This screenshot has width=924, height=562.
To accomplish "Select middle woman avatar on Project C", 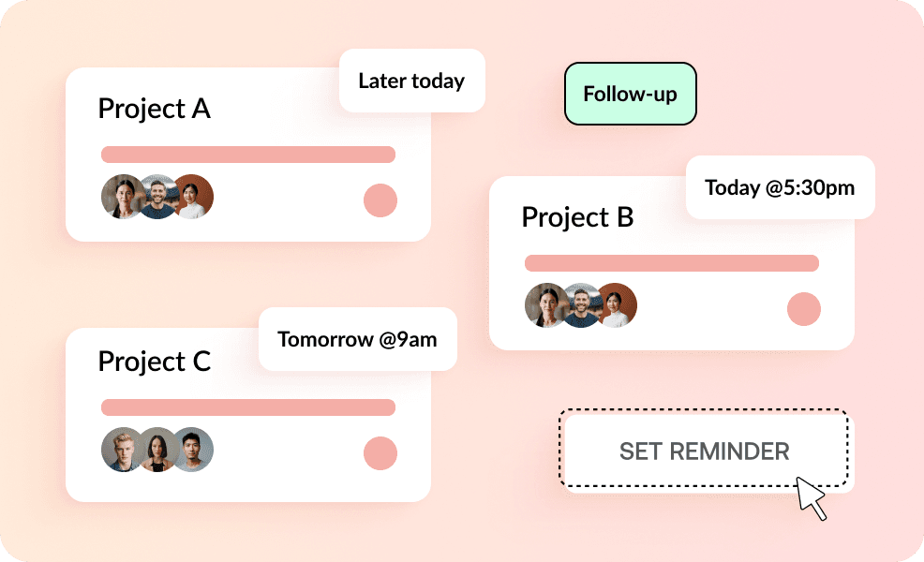I will (x=157, y=450).
